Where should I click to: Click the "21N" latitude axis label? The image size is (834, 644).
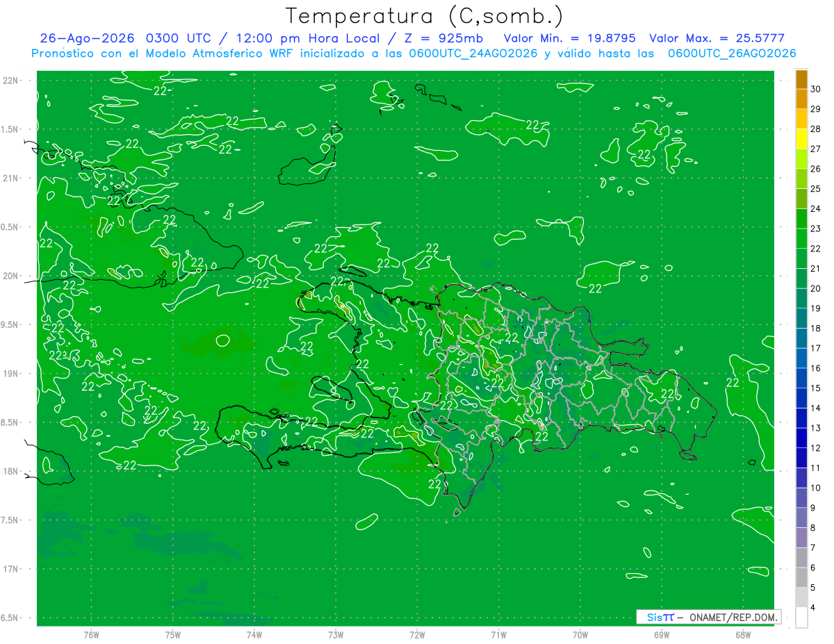click(11, 179)
